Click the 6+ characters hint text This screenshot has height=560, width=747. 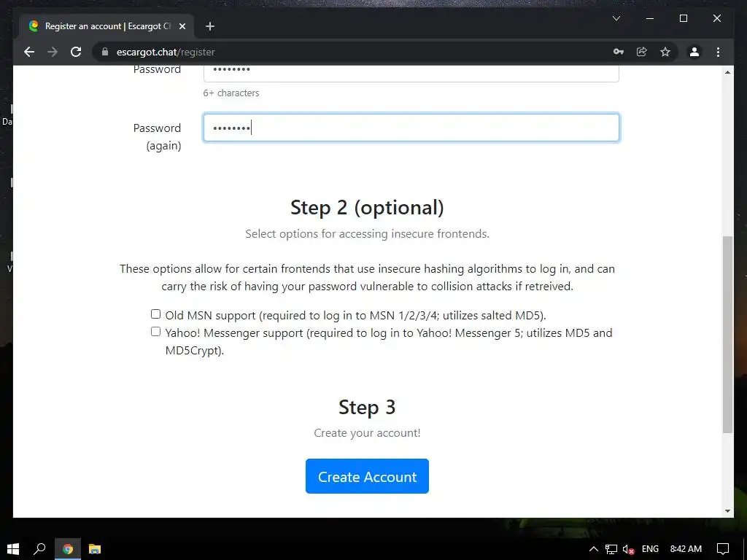[x=231, y=93]
